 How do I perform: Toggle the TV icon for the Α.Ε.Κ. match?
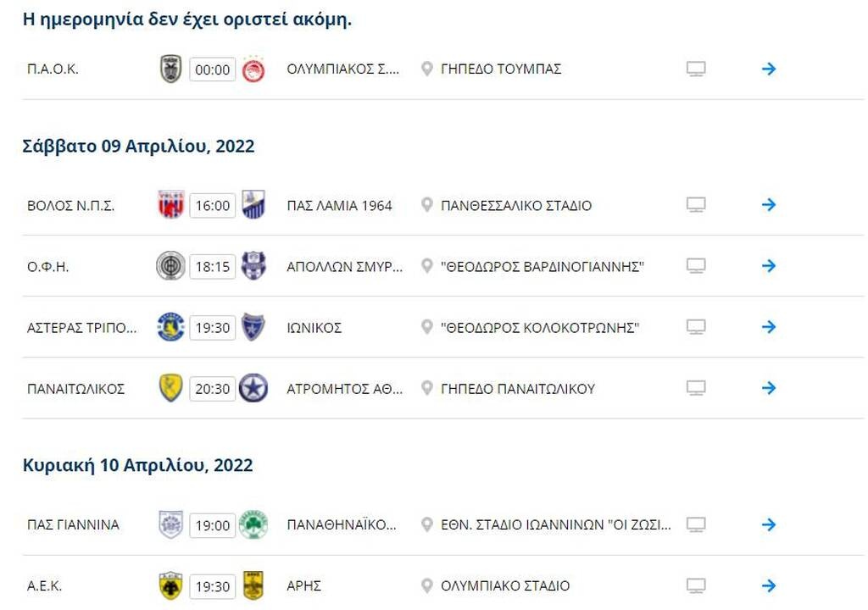click(x=697, y=585)
